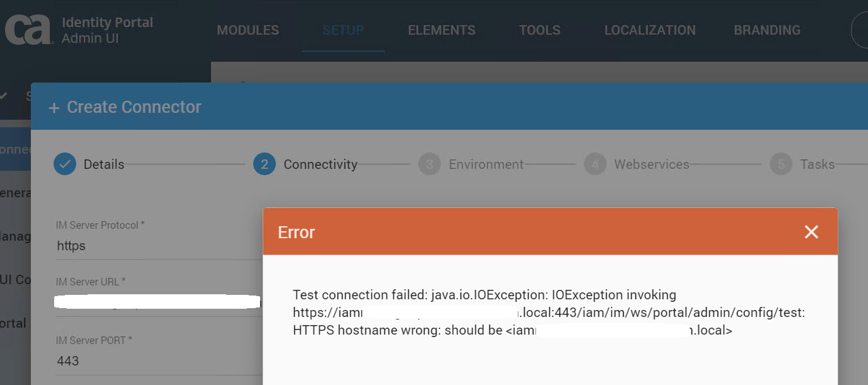Click the IM Server PORT field
This screenshot has width=868, height=385.
point(157,361)
